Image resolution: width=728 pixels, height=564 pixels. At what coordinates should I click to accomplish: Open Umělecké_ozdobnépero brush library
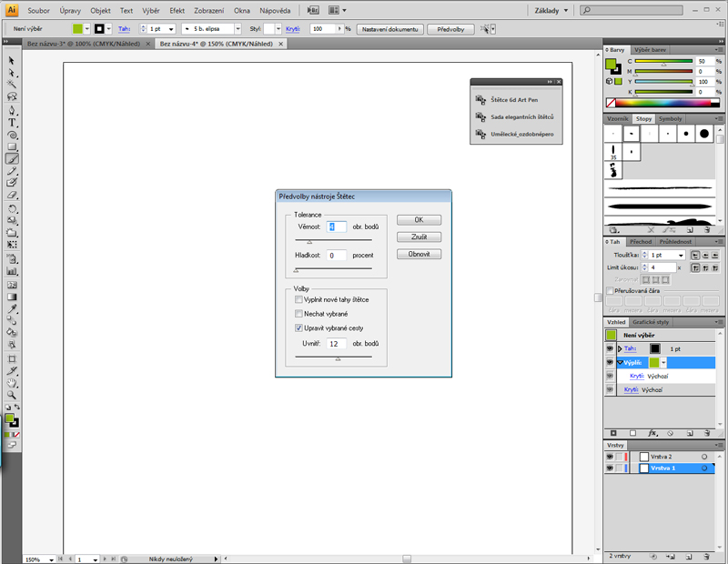pyautogui.click(x=515, y=135)
